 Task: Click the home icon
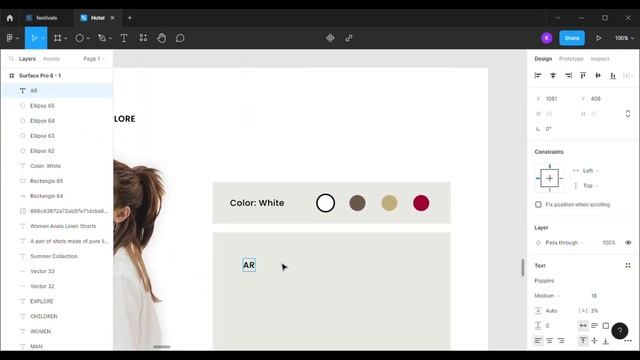tap(10, 18)
